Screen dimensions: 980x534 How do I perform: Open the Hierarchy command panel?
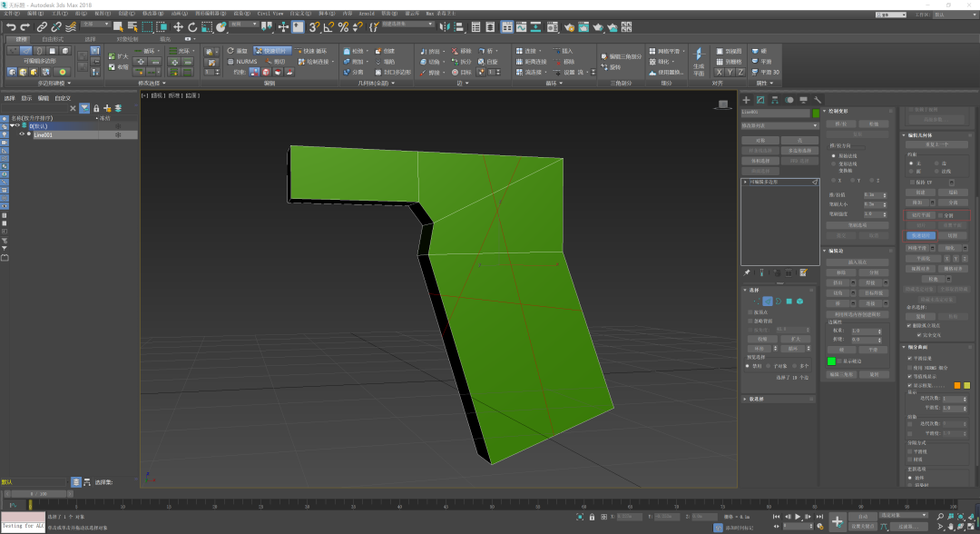click(775, 99)
